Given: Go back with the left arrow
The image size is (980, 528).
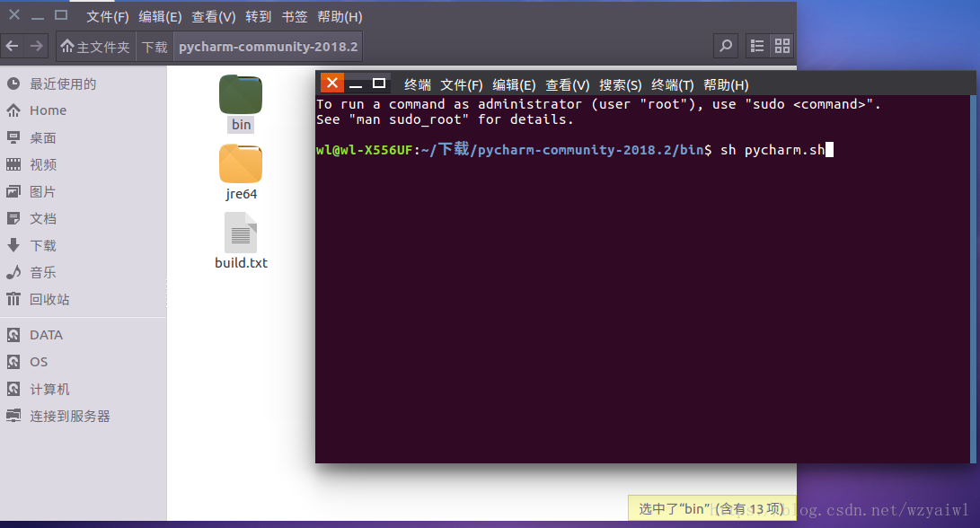Looking at the screenshot, I should [12, 46].
